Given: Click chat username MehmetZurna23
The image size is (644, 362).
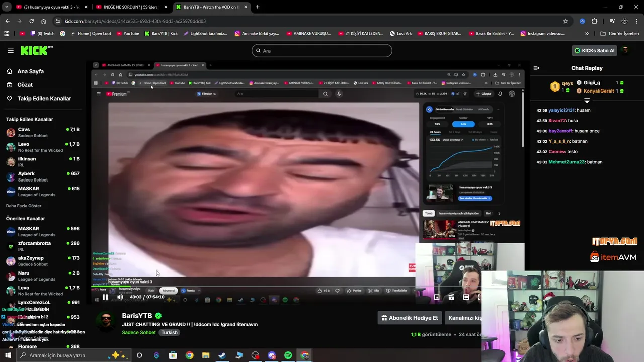Looking at the screenshot, I should [567, 162].
